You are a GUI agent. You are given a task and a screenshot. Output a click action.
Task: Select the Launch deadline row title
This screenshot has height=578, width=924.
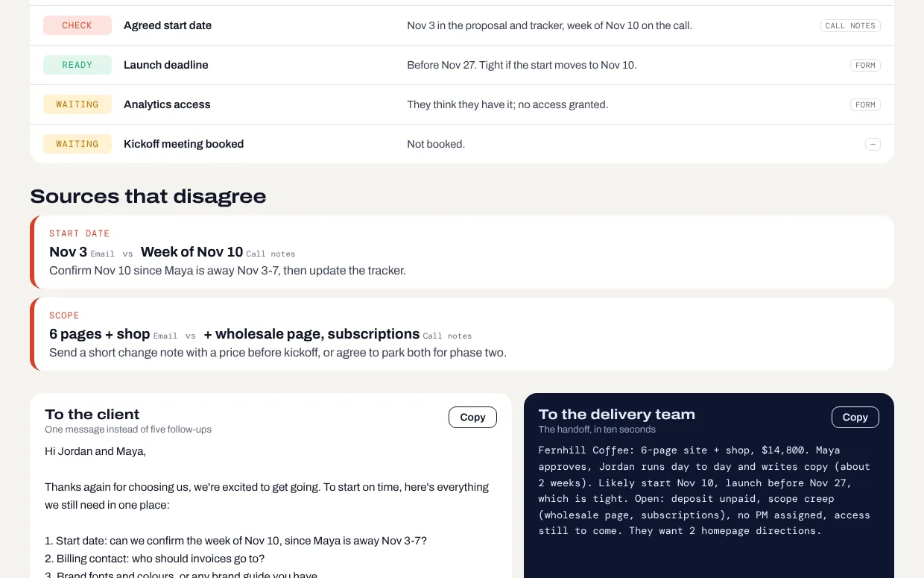click(166, 65)
